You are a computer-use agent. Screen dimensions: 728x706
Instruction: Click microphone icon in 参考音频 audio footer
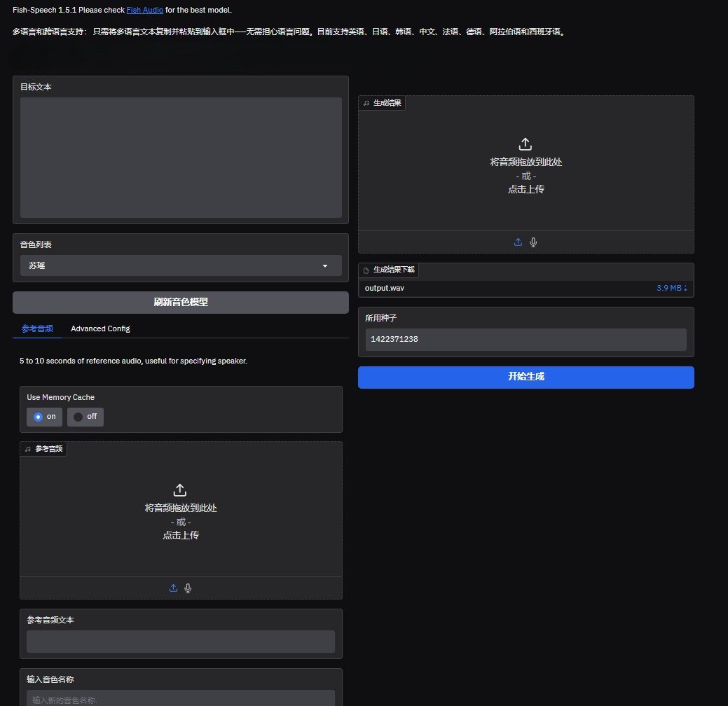(x=188, y=588)
